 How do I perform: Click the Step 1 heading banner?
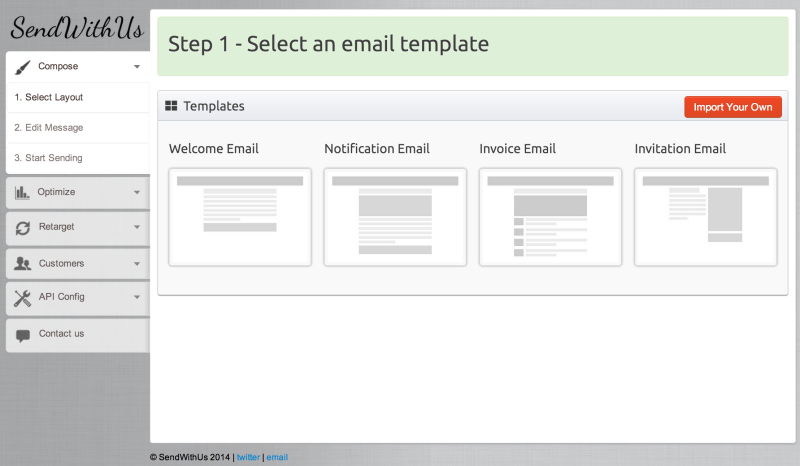472,46
